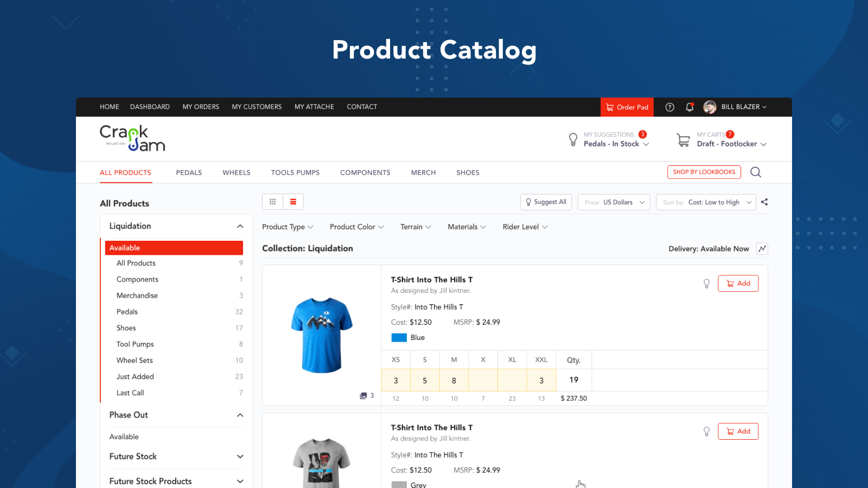The height and width of the screenshot is (488, 868).
Task: Open the blue T-Shirt product thumbnail
Action: [322, 335]
